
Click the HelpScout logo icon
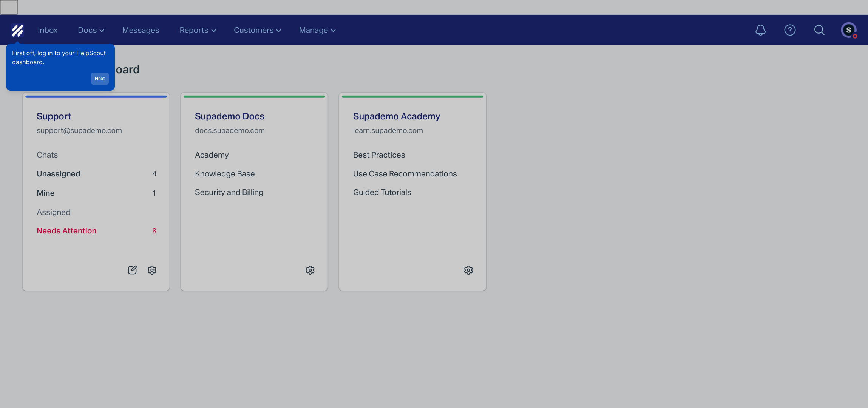coord(17,30)
